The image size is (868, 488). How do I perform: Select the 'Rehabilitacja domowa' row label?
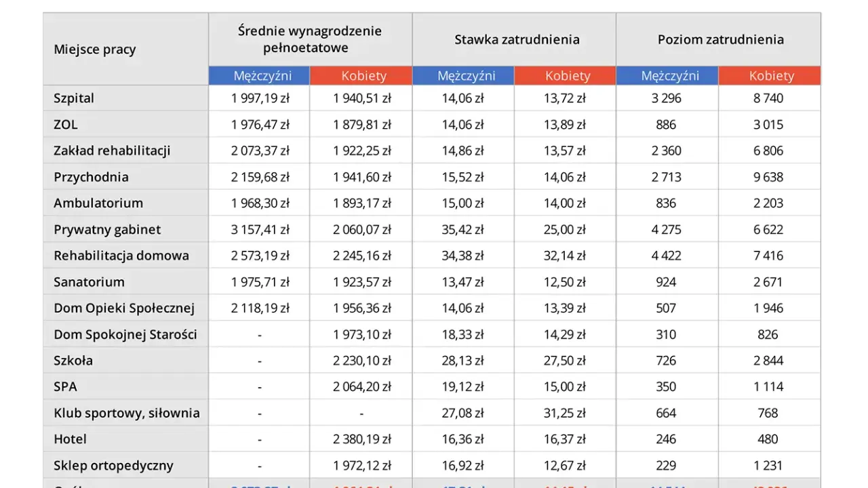pyautogui.click(x=121, y=256)
